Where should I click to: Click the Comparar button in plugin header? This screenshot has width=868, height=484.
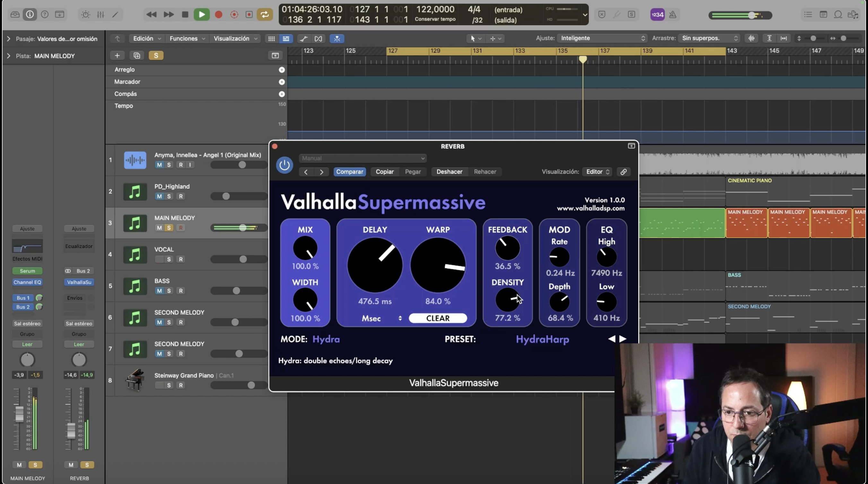coord(350,172)
